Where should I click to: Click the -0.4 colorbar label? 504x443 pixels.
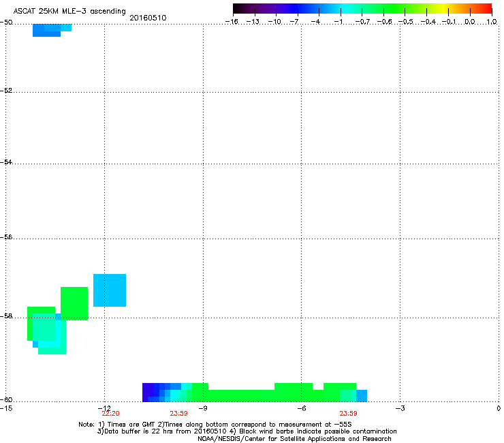(428, 22)
